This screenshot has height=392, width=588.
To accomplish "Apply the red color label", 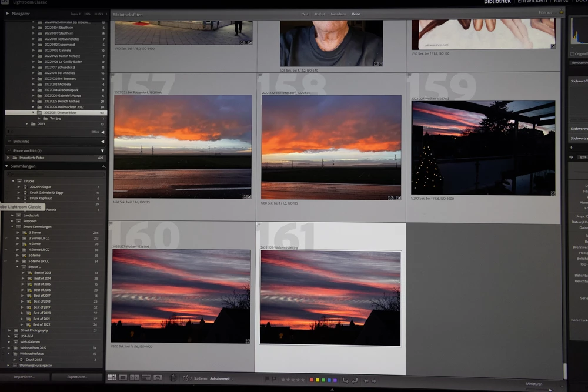I will [x=311, y=380].
